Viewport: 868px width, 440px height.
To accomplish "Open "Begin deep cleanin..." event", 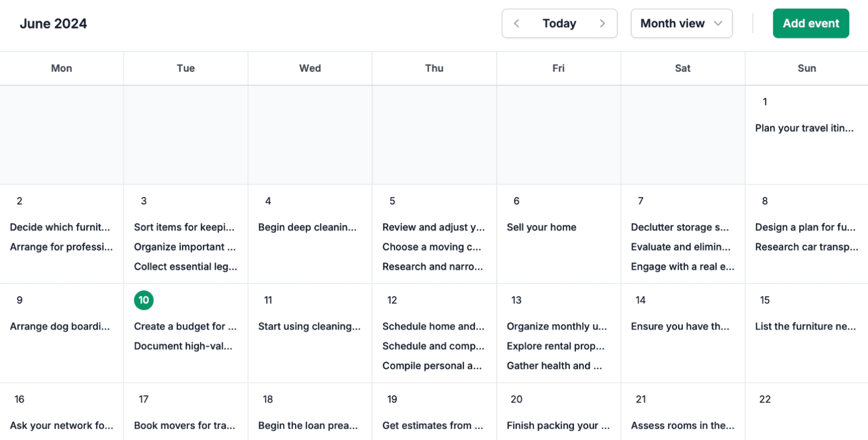I will pos(307,227).
